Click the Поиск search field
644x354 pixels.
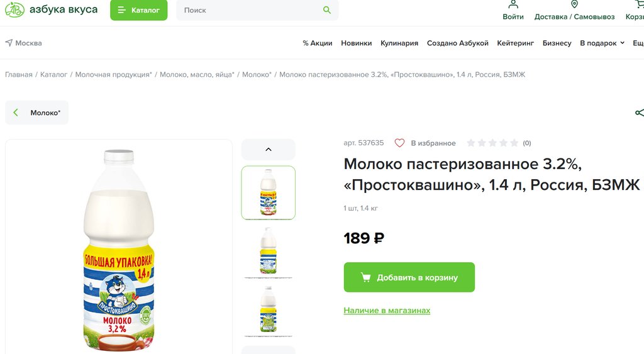252,10
